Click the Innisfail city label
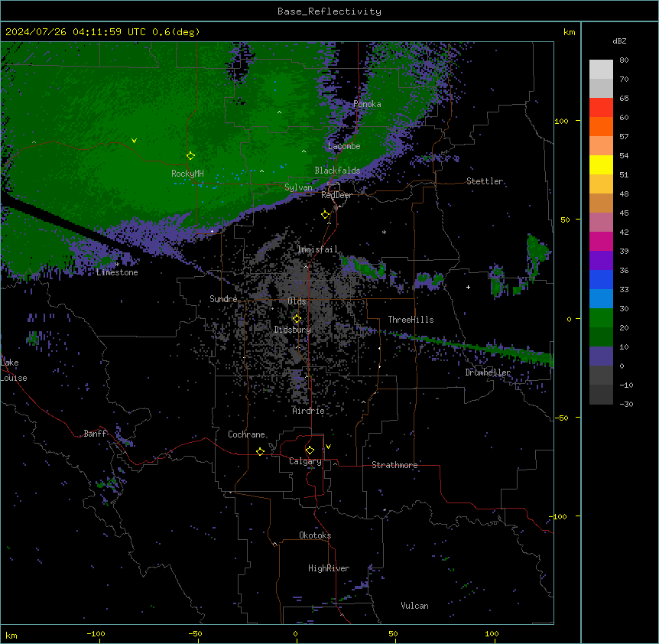Viewport: 659px width, 644px height. coord(317,249)
